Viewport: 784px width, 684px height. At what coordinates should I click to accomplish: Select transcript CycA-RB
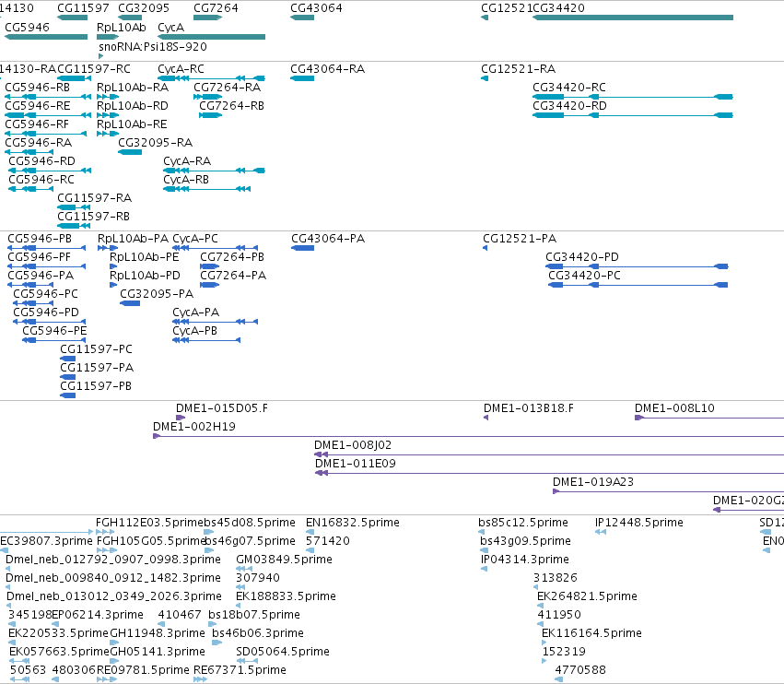tap(186, 180)
